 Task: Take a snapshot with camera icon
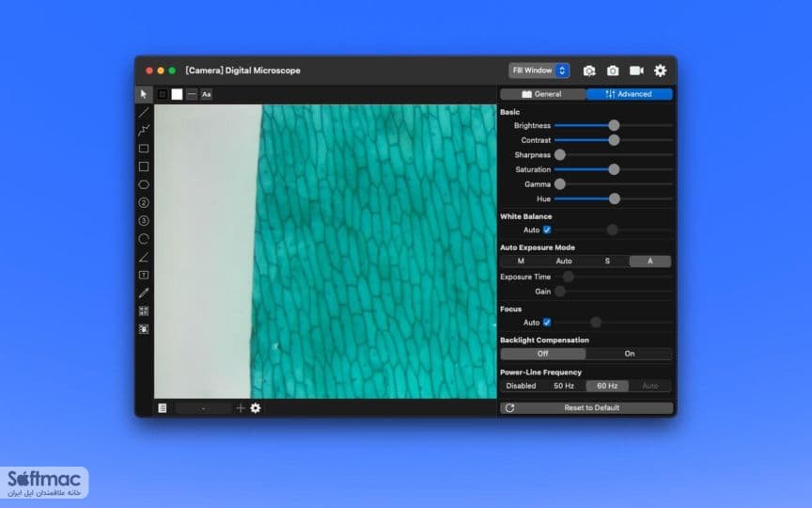(613, 71)
